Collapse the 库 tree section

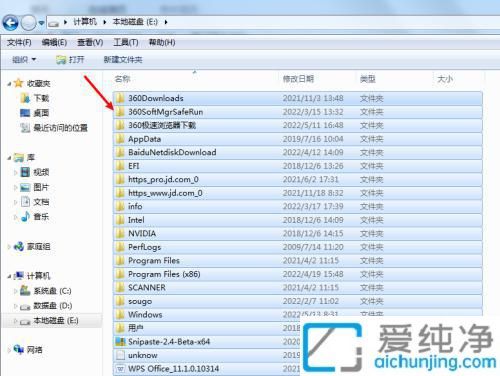9,158
